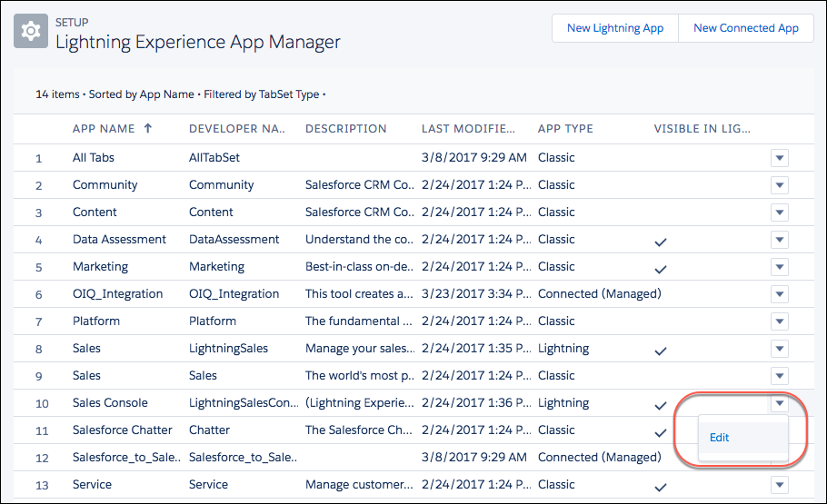Click the 2/24/2017 1:36 P... date cell
Viewport: 827px width, 504px height.
(x=476, y=403)
